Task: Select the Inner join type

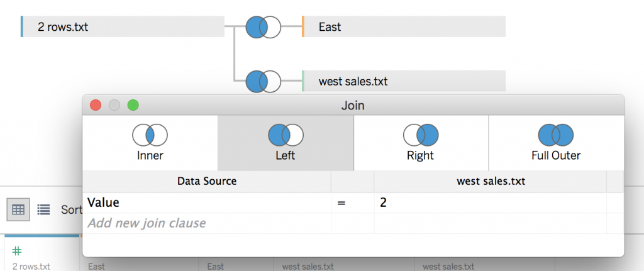Action: (x=150, y=143)
